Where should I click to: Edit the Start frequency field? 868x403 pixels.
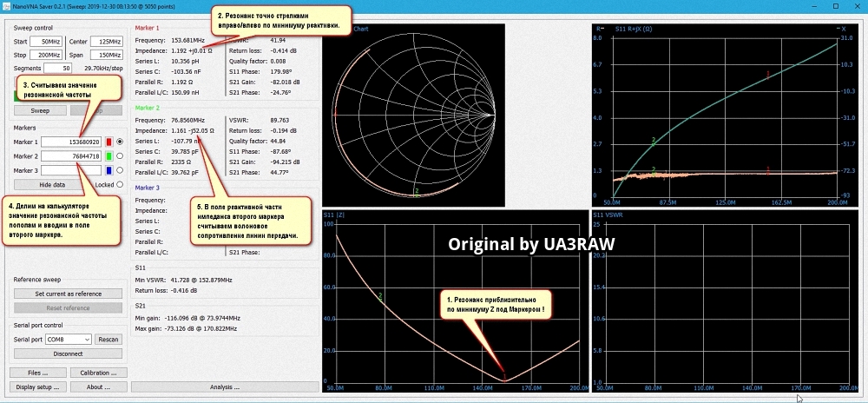tap(46, 42)
